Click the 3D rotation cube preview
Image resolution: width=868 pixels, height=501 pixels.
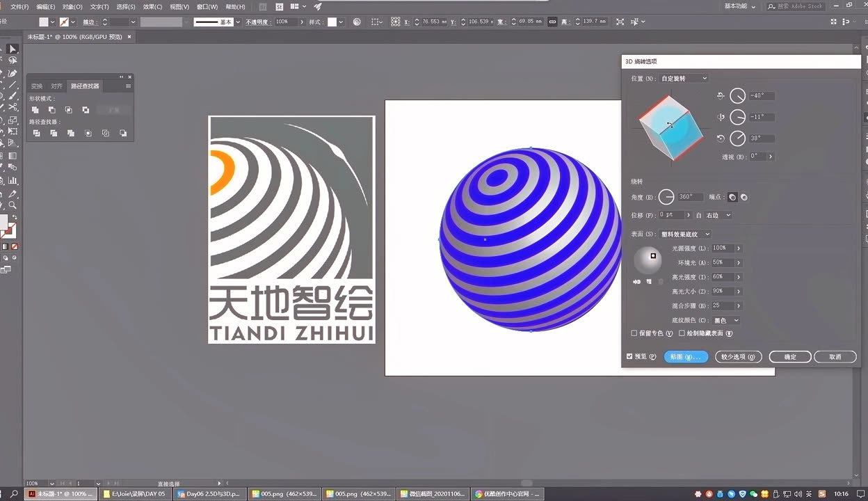[670, 127]
